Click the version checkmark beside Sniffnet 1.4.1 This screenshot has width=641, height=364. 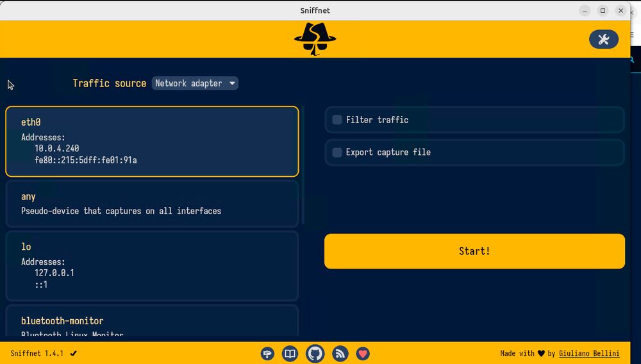[74, 353]
